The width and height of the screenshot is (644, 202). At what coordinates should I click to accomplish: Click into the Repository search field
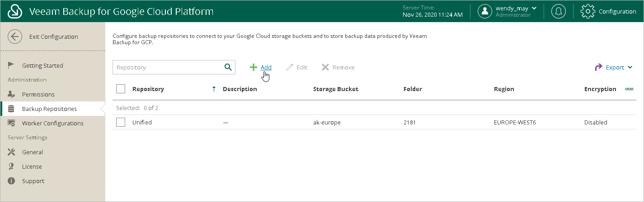point(167,67)
